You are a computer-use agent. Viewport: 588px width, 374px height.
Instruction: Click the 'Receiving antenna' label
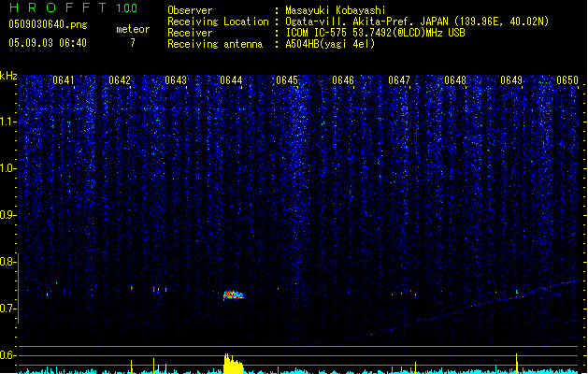point(215,44)
